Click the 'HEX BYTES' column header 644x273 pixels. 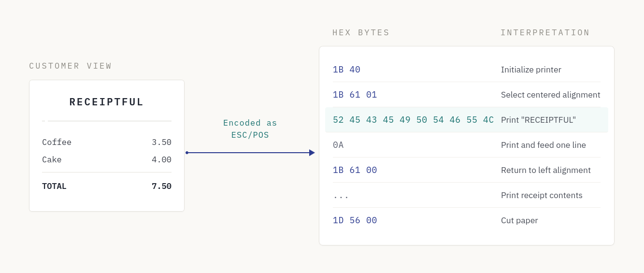coord(361,33)
